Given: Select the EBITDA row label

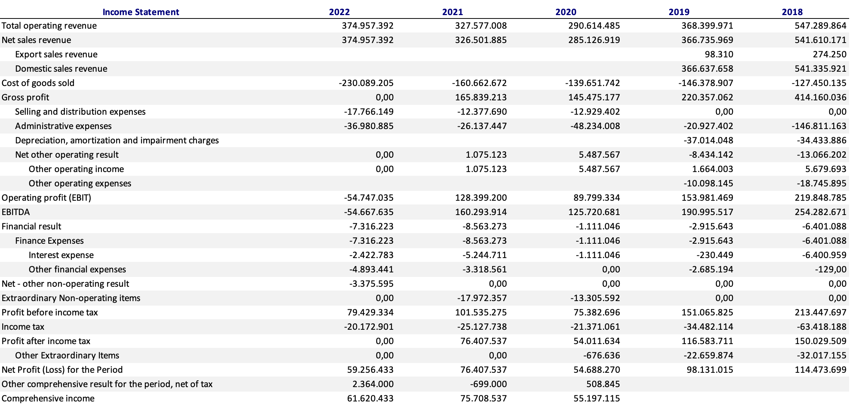Looking at the screenshot, I should (x=16, y=212).
